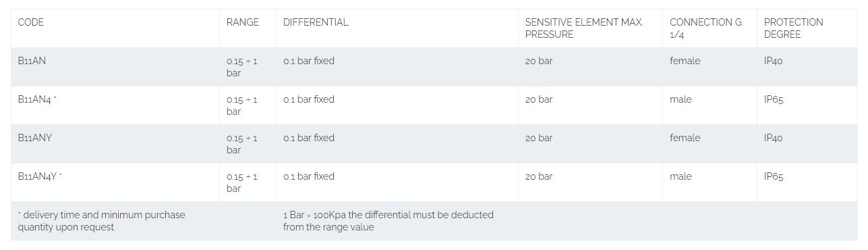Select the B11AN4 code cell

37,99
